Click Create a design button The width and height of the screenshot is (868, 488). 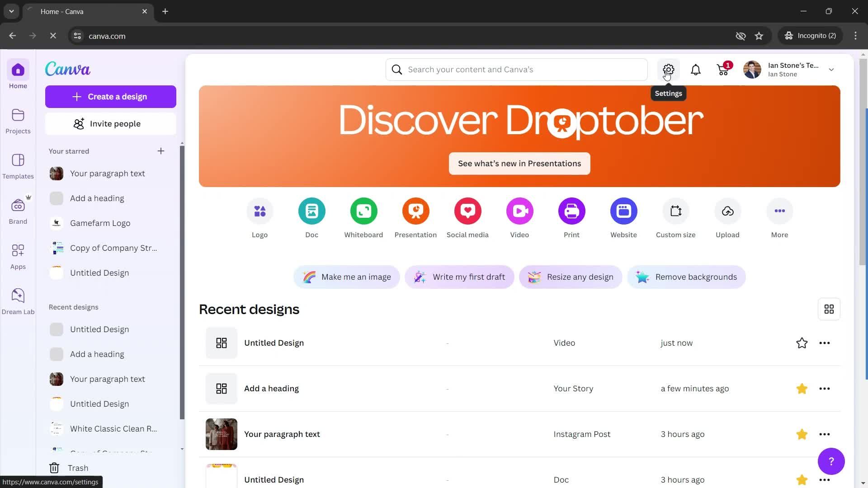pyautogui.click(x=111, y=97)
